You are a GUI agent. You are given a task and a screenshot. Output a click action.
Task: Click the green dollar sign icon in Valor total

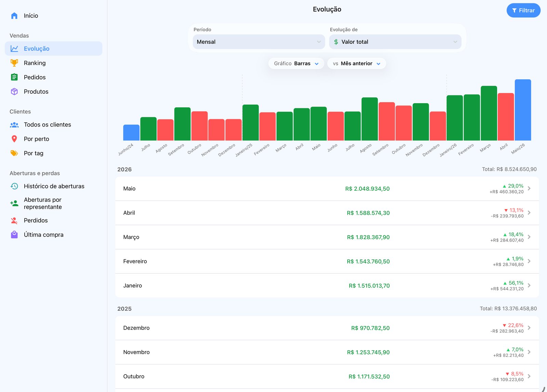click(x=336, y=42)
